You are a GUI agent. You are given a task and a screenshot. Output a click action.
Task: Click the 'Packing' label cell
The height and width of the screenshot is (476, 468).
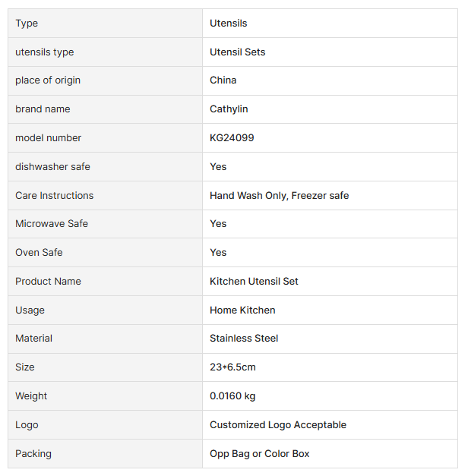(33, 454)
